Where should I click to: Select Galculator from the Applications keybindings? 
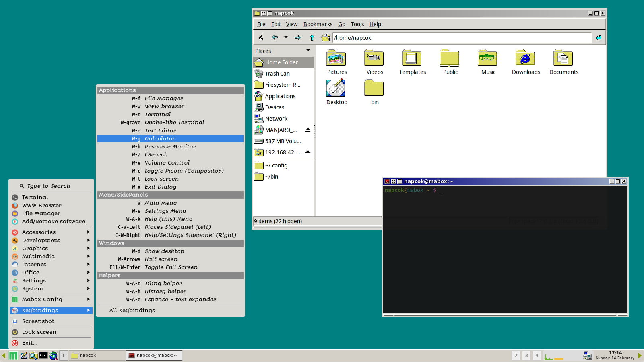click(x=160, y=138)
